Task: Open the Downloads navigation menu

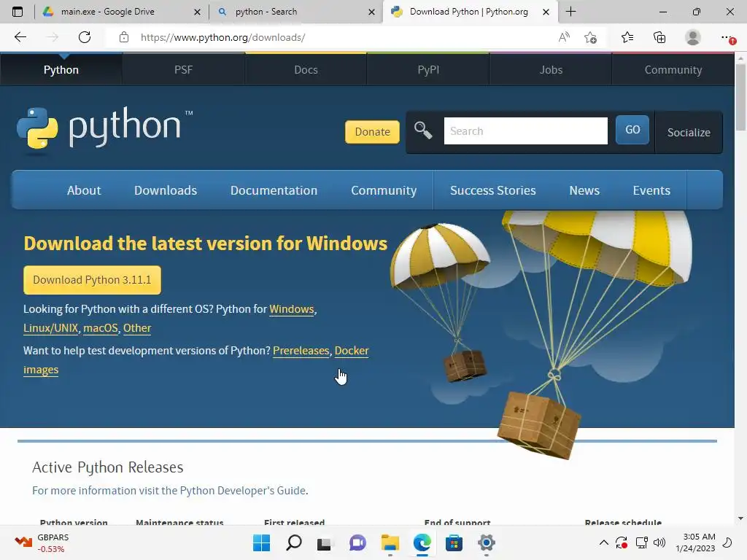Action: 166,190
